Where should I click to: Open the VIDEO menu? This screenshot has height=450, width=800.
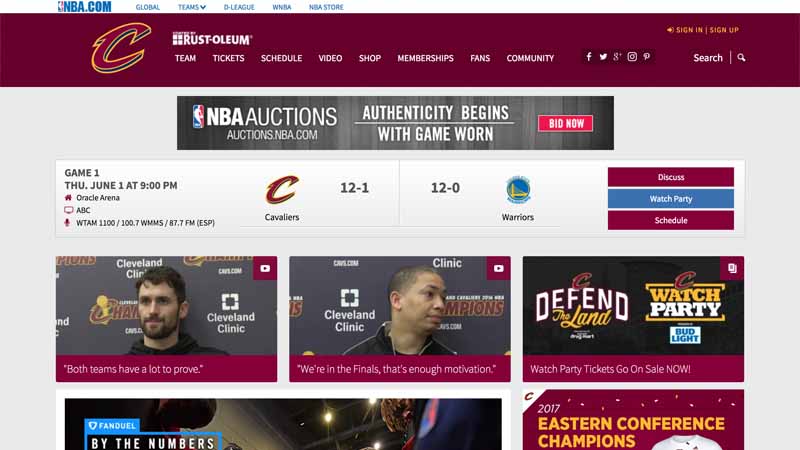click(330, 58)
